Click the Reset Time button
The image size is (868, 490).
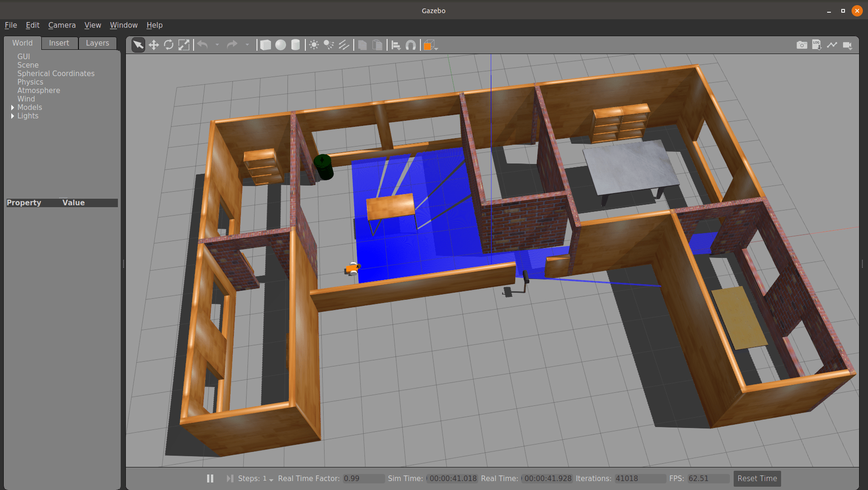pyautogui.click(x=757, y=478)
